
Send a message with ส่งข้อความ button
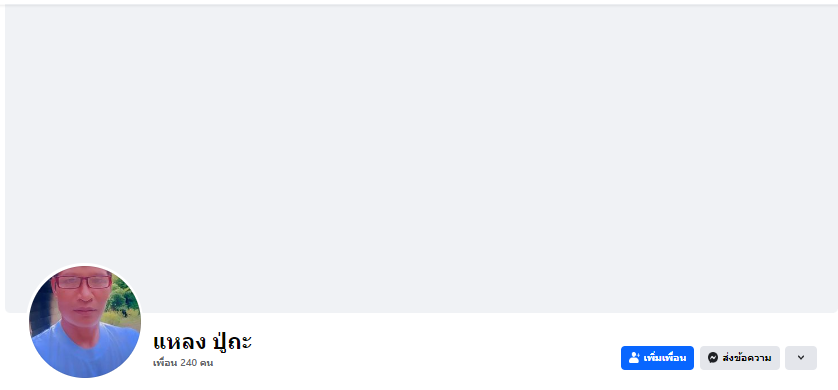click(740, 357)
